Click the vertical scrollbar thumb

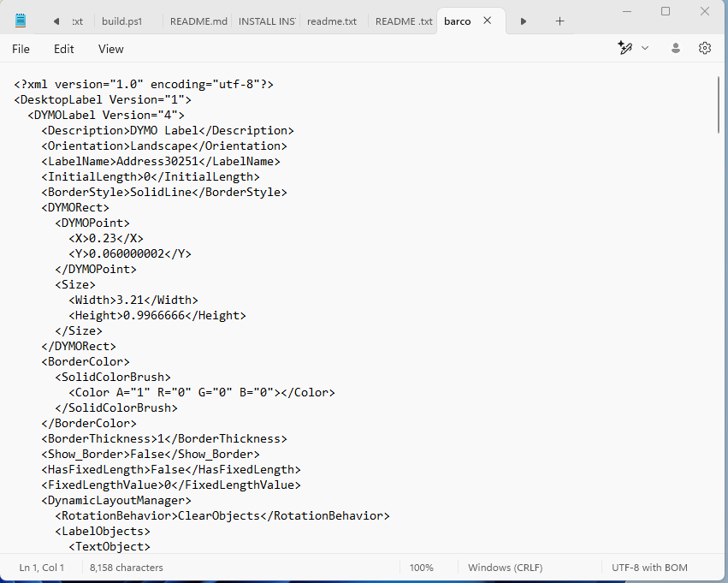pyautogui.click(x=719, y=105)
